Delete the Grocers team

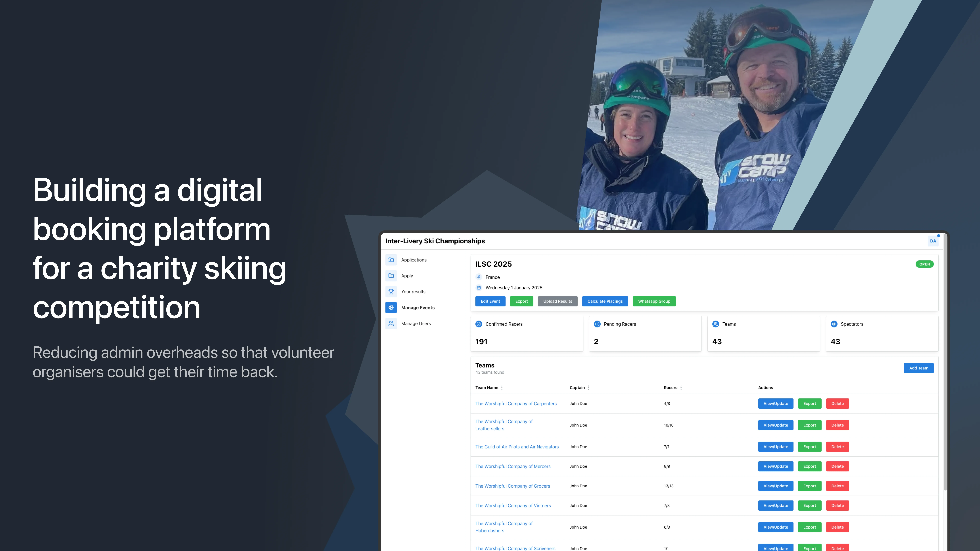tap(837, 486)
